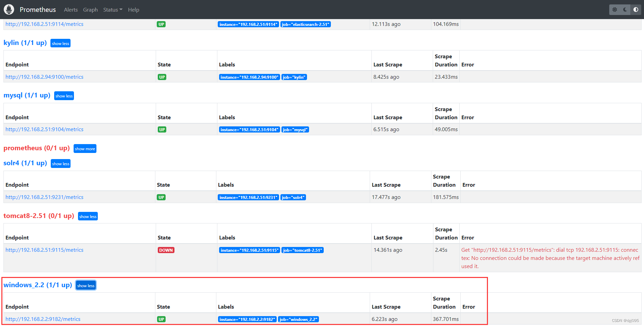Click the UP badge in the mysql row
644x326 pixels.
point(162,129)
